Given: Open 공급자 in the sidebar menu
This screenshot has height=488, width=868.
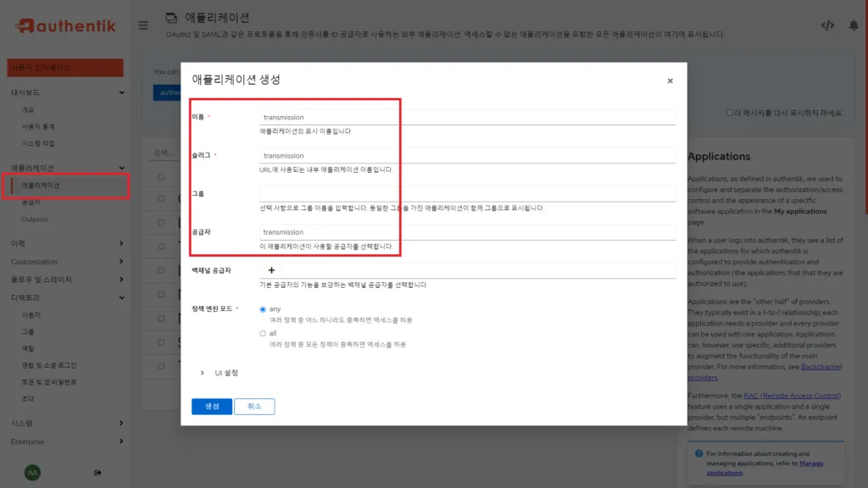Looking at the screenshot, I should tap(31, 204).
